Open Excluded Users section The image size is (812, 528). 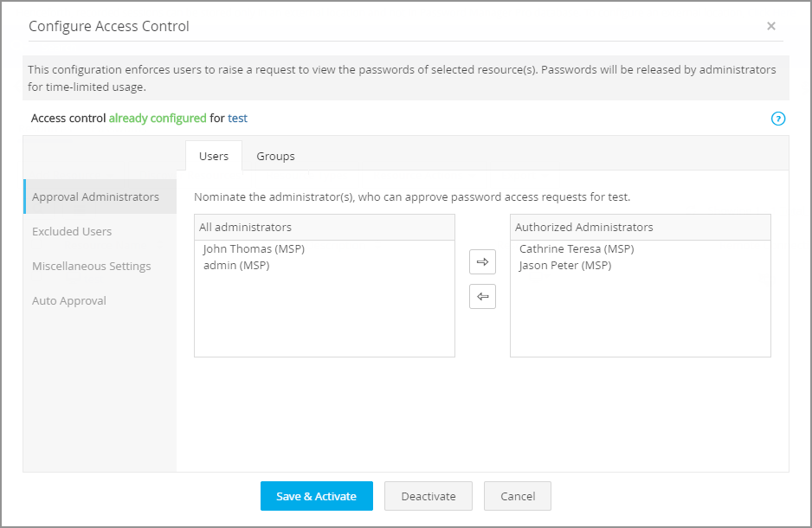click(x=72, y=231)
